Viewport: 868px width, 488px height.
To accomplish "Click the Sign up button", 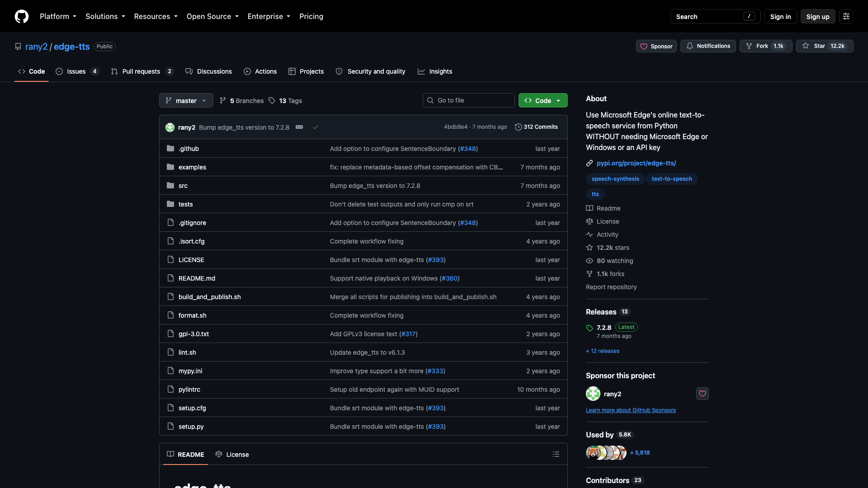I will (x=817, y=16).
